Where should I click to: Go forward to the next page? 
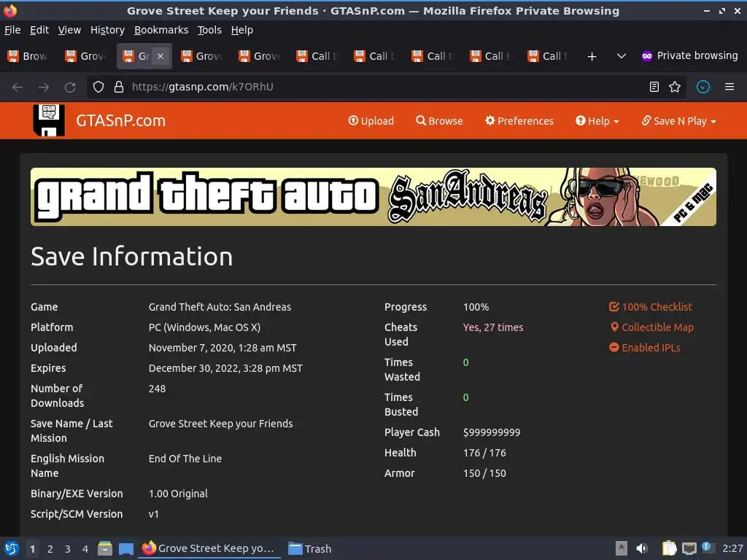tap(43, 87)
